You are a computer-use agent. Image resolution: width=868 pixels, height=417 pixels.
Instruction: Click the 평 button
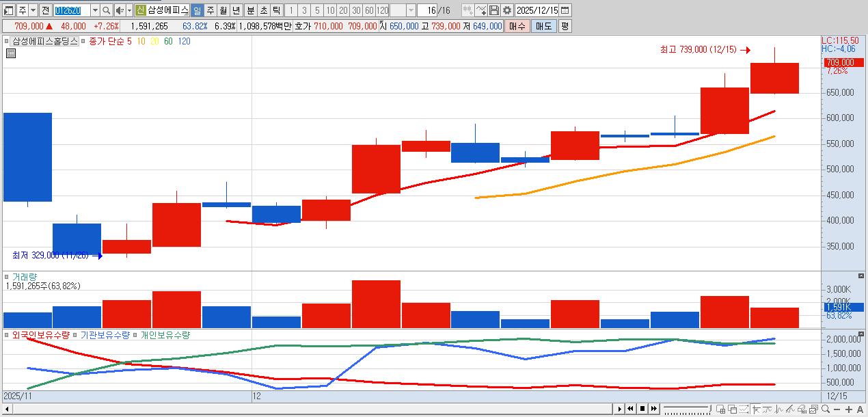565,26
